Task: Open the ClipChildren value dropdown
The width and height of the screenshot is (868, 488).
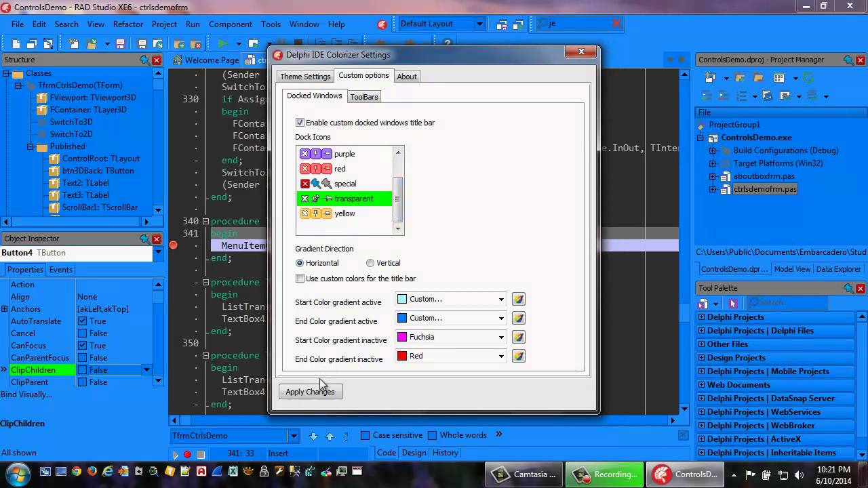Action: (x=146, y=370)
